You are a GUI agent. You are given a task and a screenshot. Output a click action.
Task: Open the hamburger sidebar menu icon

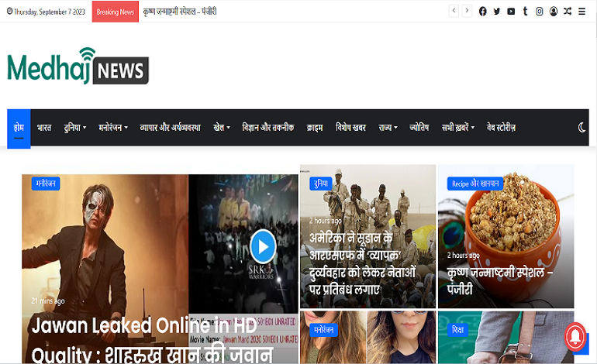(581, 12)
